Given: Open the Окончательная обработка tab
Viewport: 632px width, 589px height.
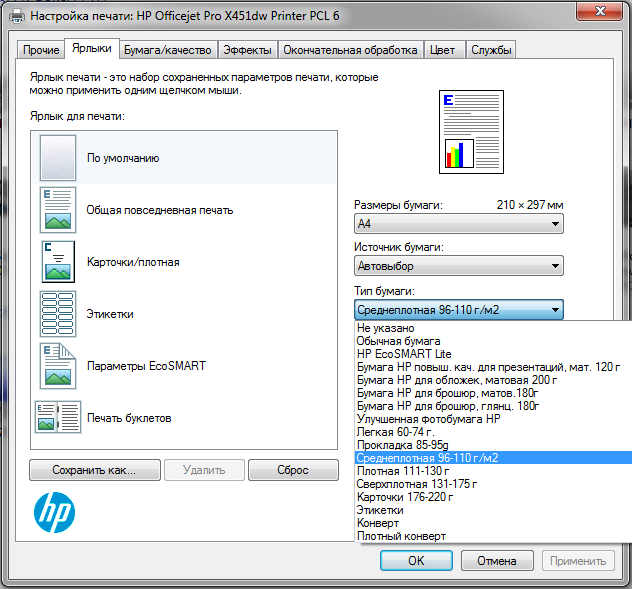Looking at the screenshot, I should tap(350, 50).
